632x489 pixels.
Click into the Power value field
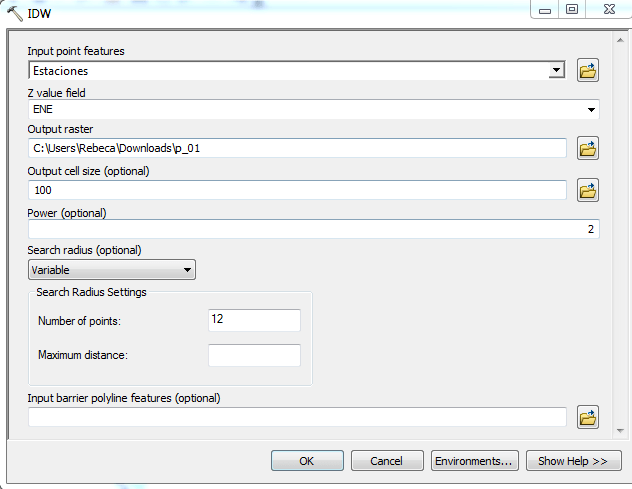coord(313,229)
